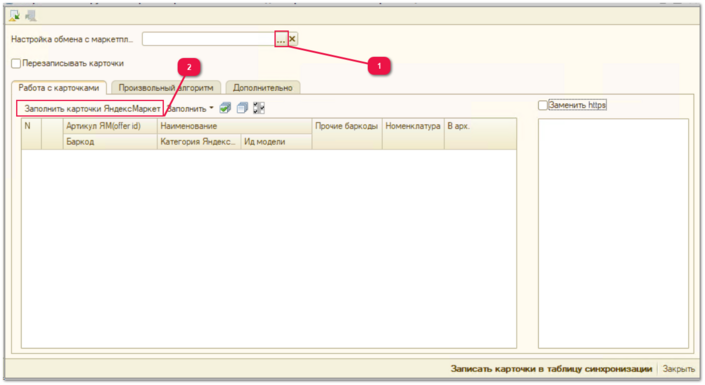
Task: Enable Перезаписывать карточки checkbox
Action: [x=16, y=63]
